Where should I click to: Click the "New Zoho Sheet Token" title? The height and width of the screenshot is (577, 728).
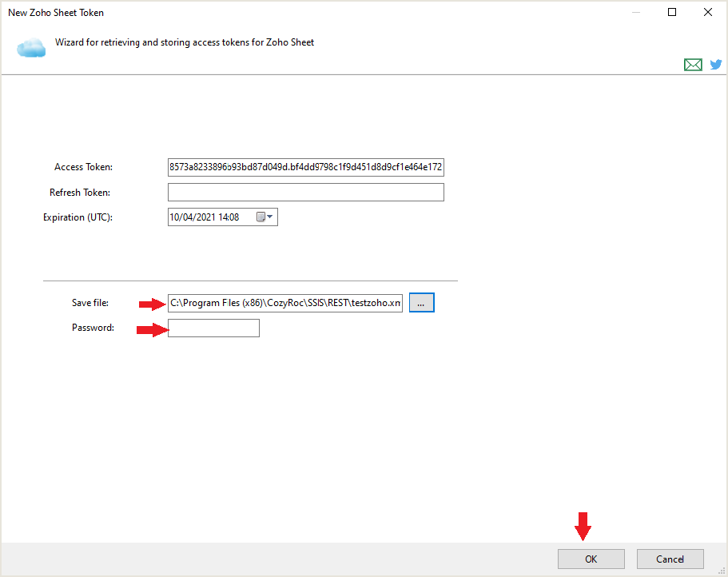(56, 13)
